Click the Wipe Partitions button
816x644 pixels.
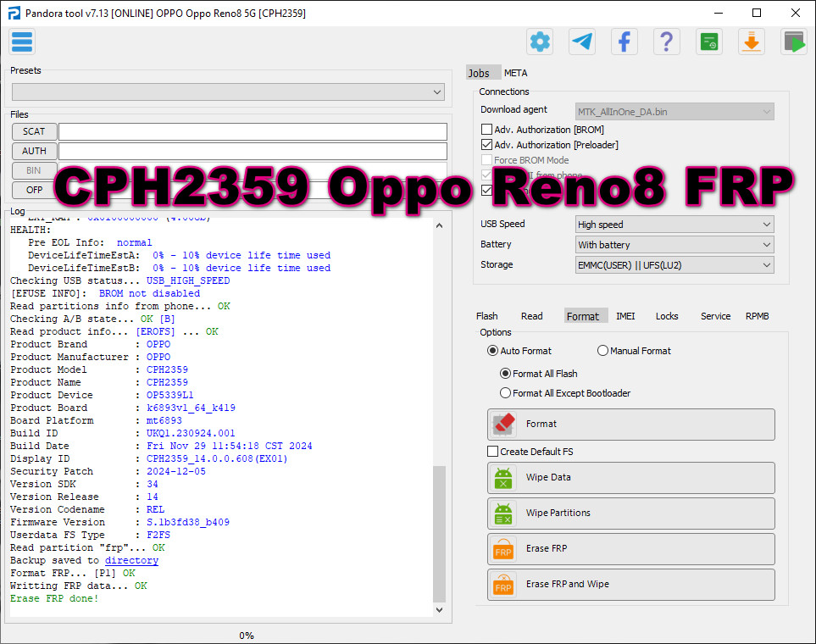(x=630, y=514)
